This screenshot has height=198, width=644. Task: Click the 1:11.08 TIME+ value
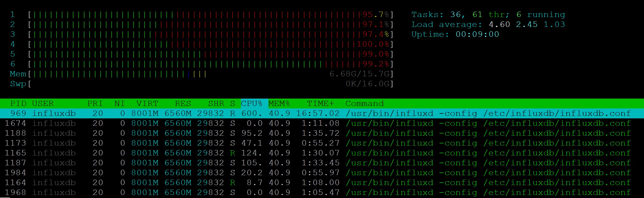[x=320, y=123]
